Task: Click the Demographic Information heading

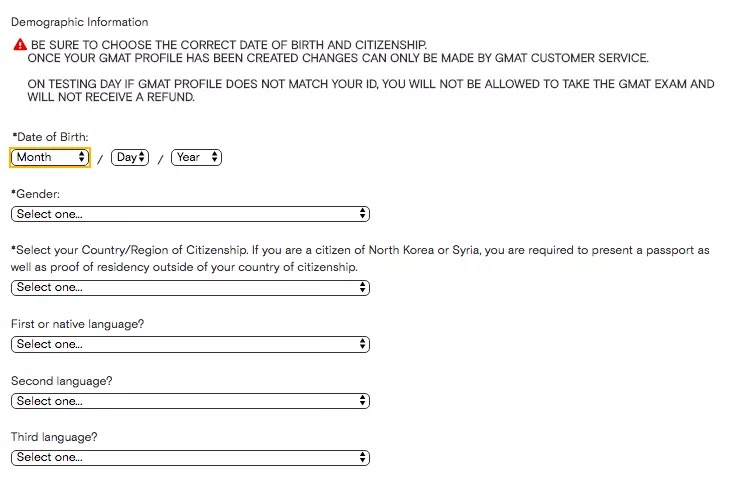Action: (x=80, y=22)
